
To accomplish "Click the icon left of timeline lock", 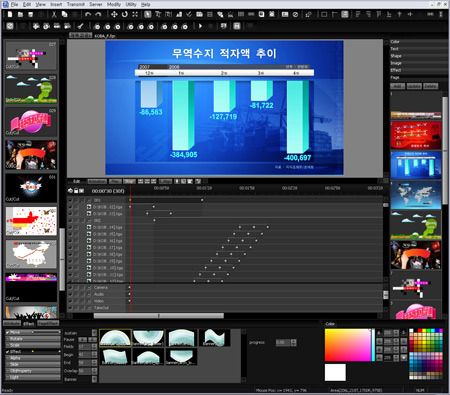I will 70,191.
